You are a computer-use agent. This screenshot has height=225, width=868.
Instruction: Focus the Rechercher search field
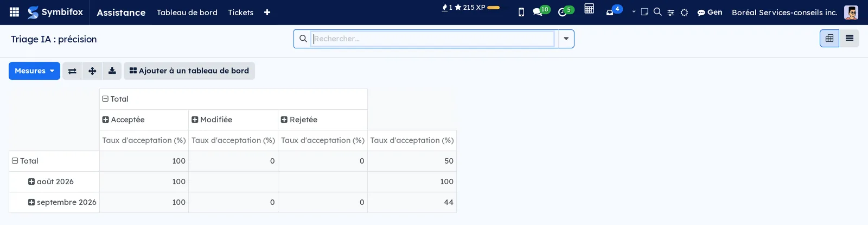coord(432,39)
